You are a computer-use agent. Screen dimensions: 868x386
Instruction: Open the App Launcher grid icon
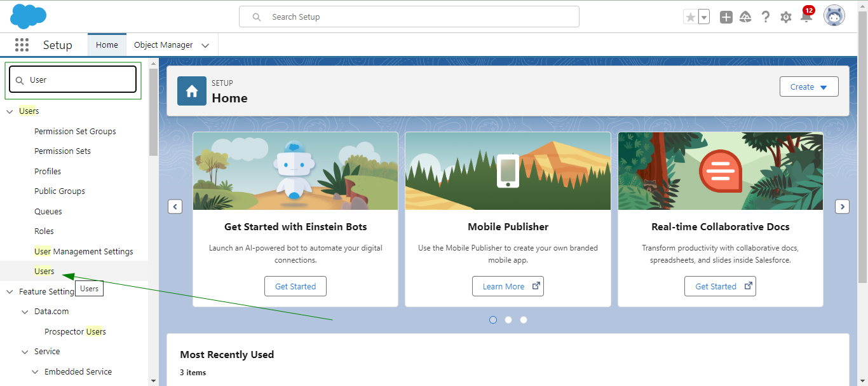tap(22, 45)
